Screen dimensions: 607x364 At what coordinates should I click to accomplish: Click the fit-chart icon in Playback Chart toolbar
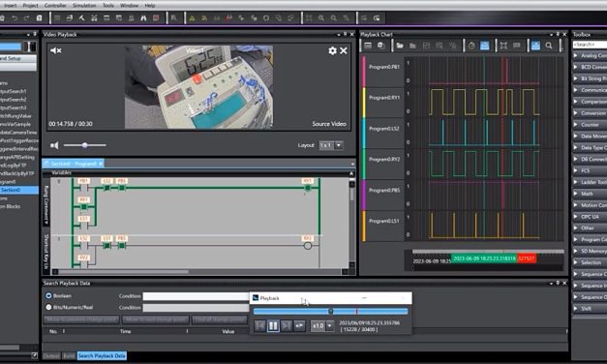click(503, 45)
